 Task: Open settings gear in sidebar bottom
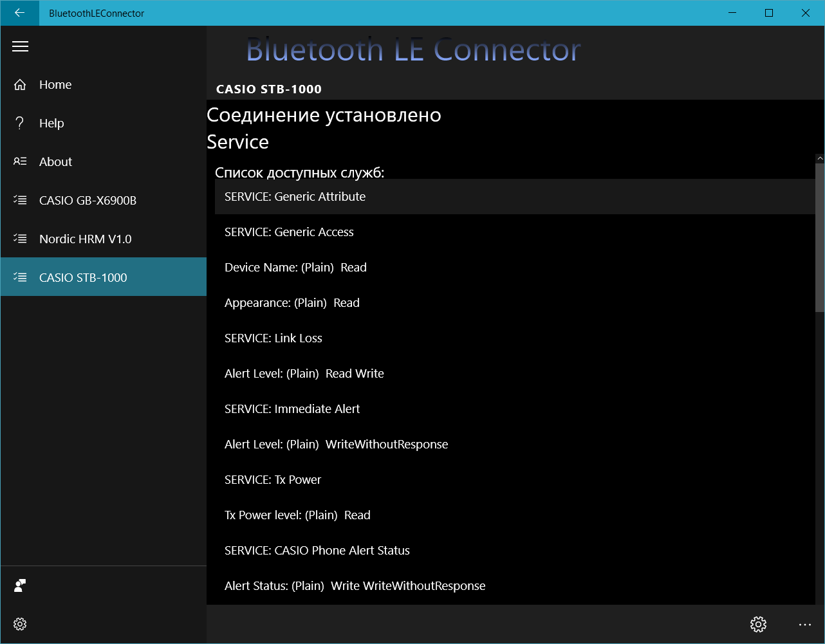click(x=20, y=624)
